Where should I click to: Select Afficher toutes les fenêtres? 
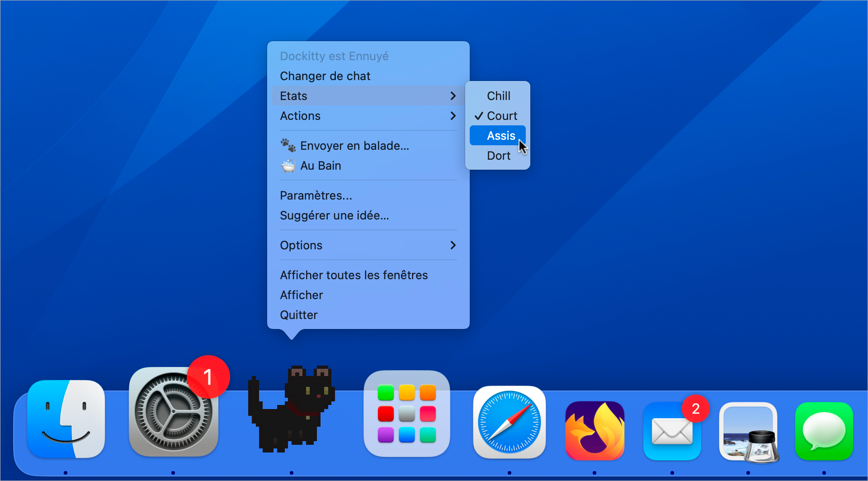click(368, 275)
